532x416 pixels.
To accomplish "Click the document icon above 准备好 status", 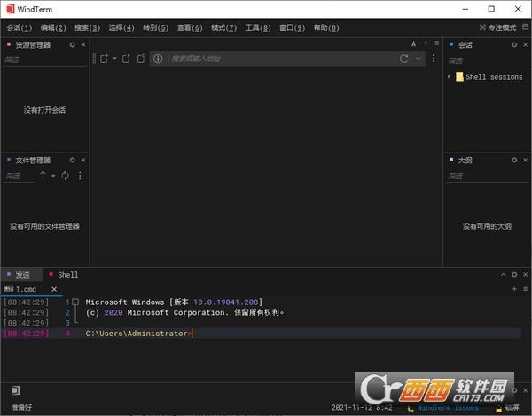I will point(16,390).
